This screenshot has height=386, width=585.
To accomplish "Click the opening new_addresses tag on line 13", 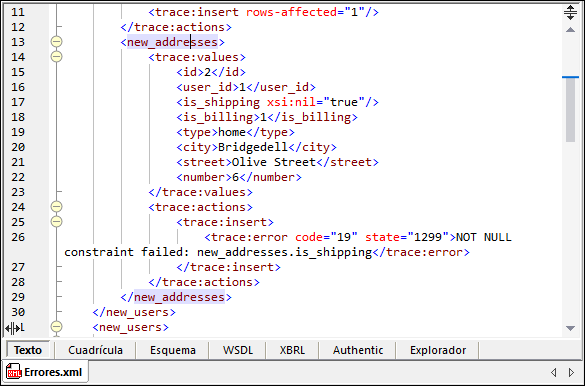I will [172, 42].
